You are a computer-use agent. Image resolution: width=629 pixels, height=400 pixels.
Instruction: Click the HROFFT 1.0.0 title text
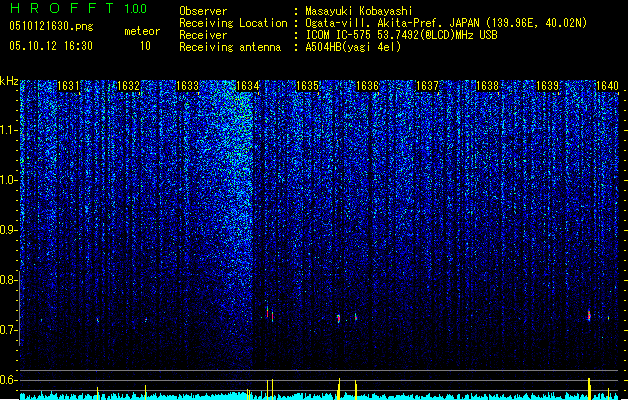coord(79,8)
